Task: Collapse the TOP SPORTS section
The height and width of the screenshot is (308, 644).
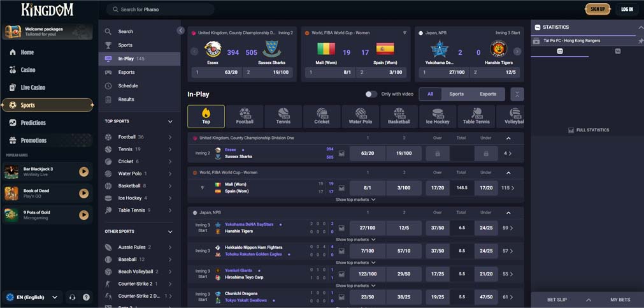Action: click(x=170, y=122)
